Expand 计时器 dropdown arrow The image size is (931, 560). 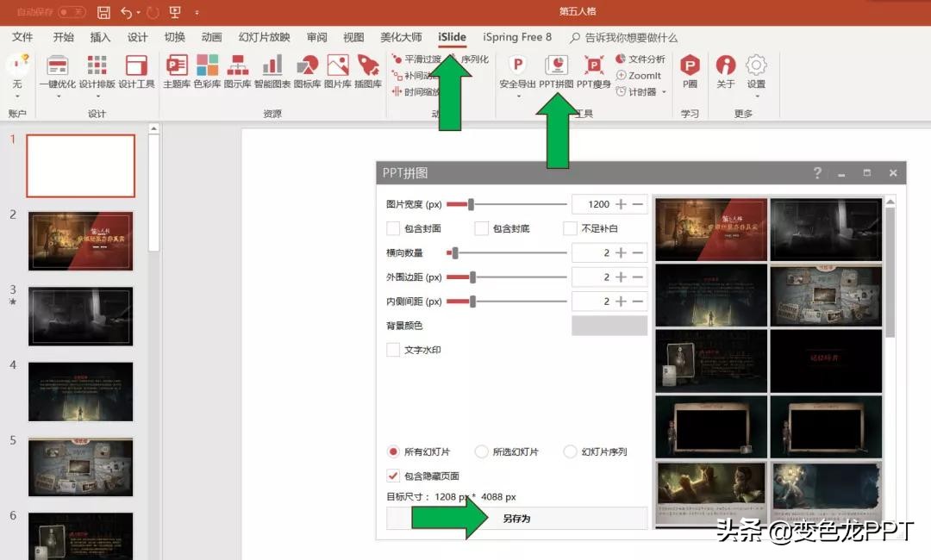point(664,92)
